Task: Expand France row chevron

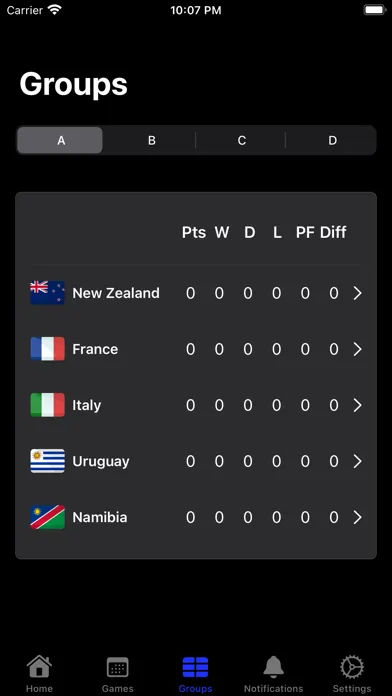Action: click(x=357, y=349)
